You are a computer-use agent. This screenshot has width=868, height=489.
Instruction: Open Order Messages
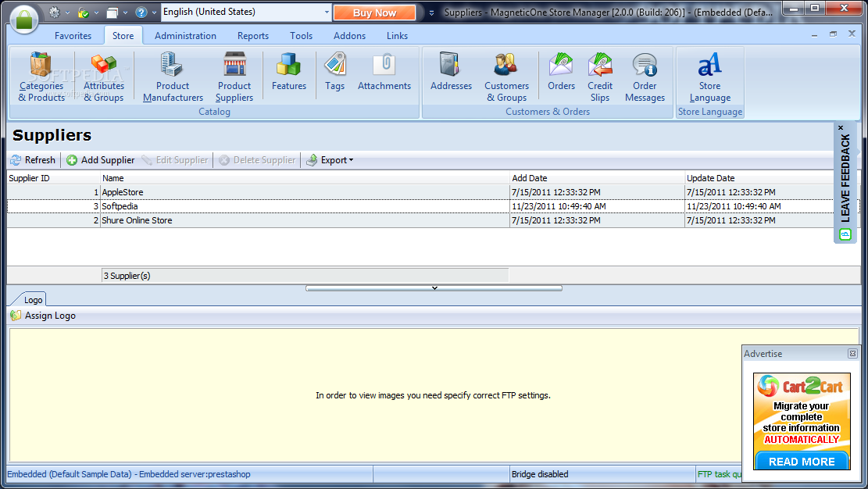click(x=645, y=77)
